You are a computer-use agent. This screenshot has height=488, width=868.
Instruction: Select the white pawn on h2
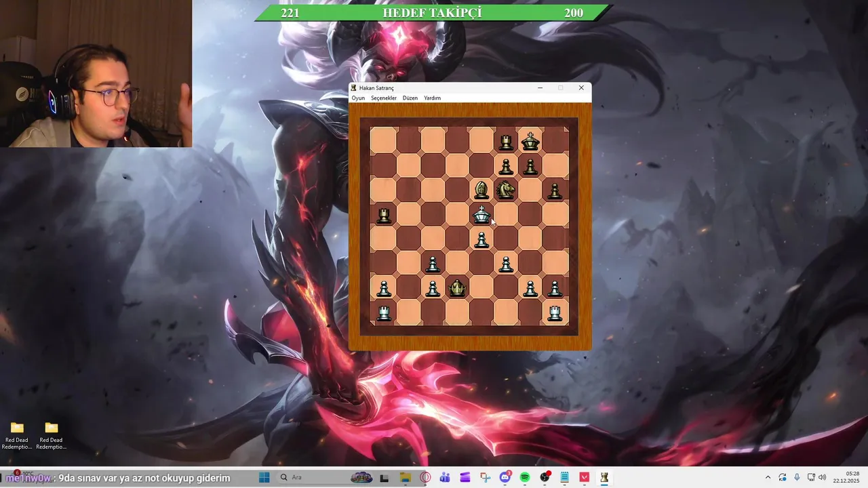pyautogui.click(x=555, y=288)
